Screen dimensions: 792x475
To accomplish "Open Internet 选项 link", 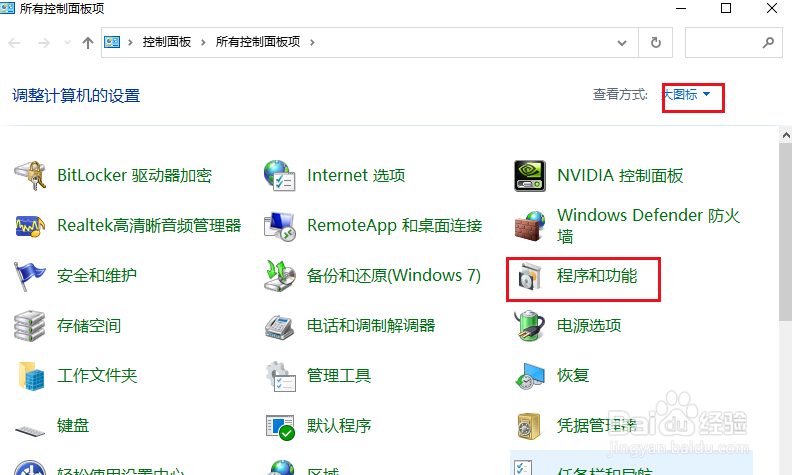I will (x=356, y=175).
